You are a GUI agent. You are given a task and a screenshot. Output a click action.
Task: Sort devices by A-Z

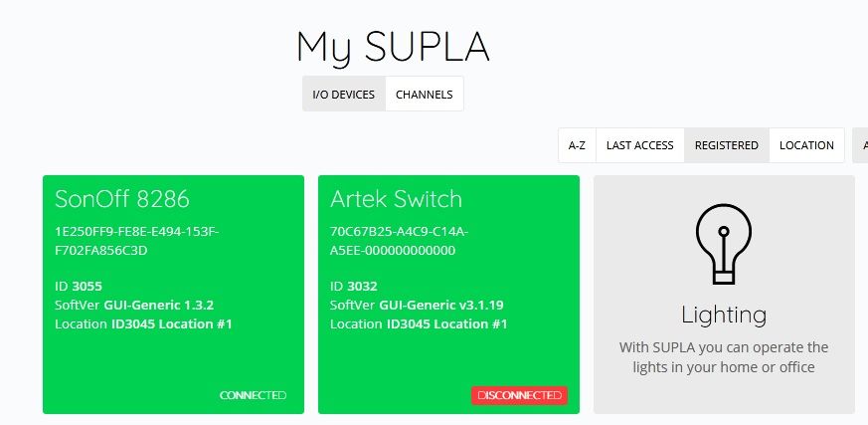(x=577, y=145)
